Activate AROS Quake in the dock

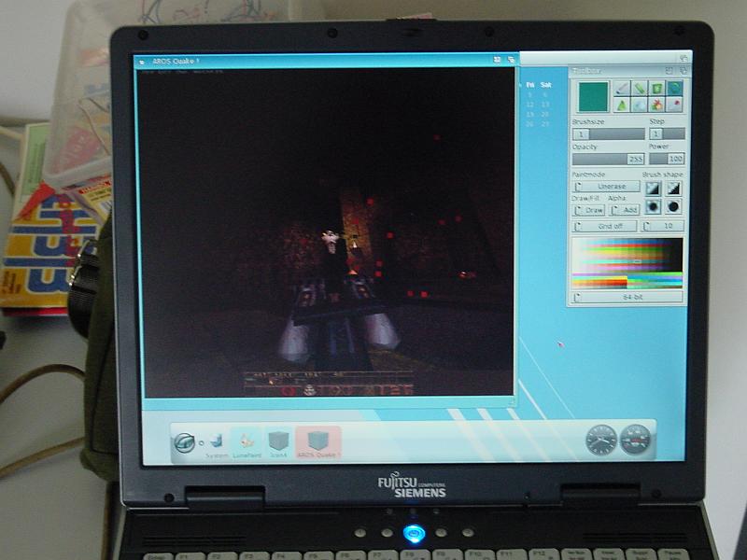click(318, 442)
